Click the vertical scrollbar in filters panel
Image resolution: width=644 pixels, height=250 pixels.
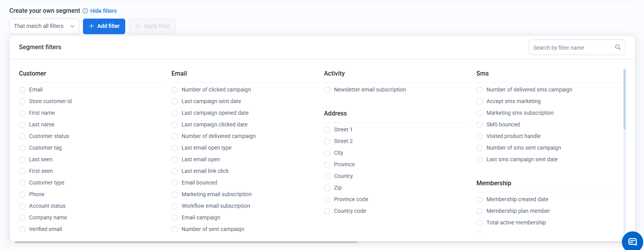pos(624,99)
